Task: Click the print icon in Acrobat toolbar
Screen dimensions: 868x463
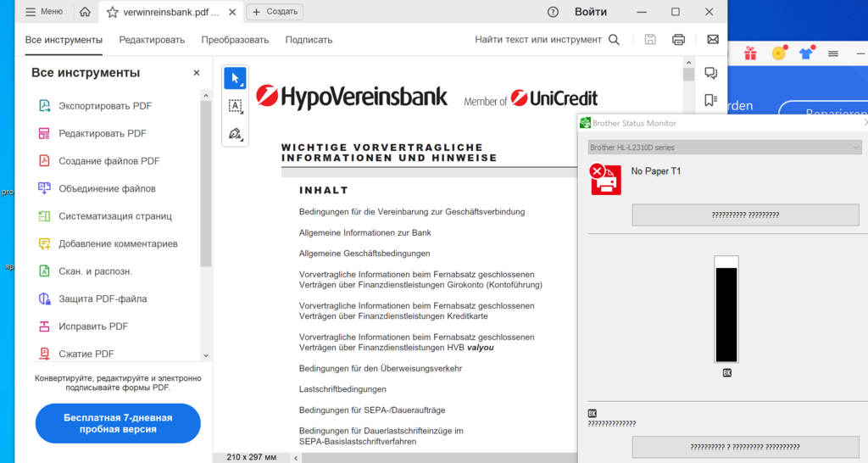Action: tap(678, 39)
